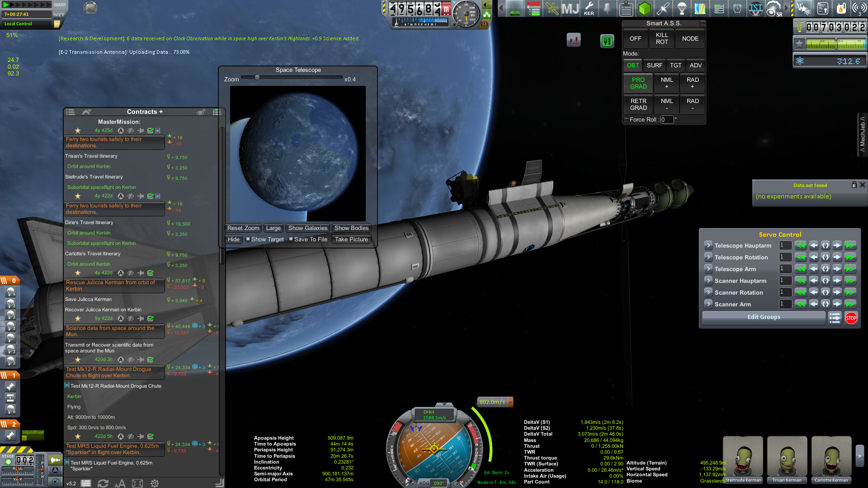This screenshot has width=868, height=488.
Task: Fast-forward Telescope Rotation servo with green arrows
Action: (x=850, y=257)
